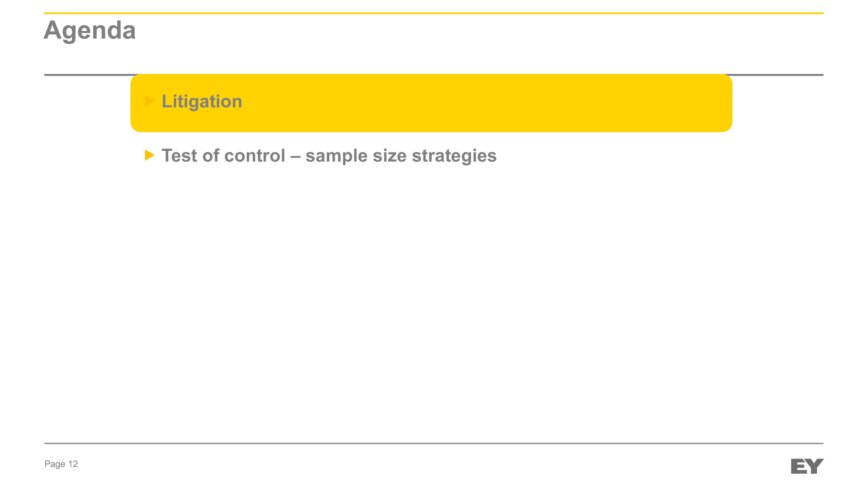The image size is (868, 488).
Task: Open the Litigation agenda item
Action: [202, 101]
